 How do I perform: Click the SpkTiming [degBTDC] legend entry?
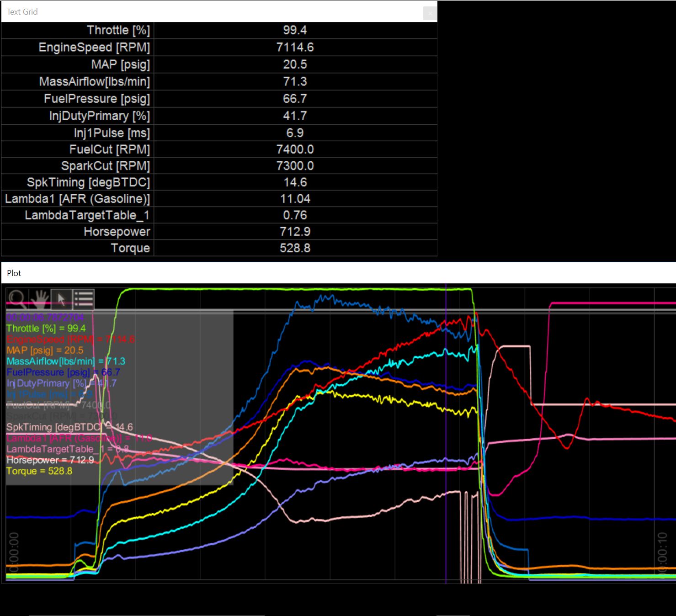pyautogui.click(x=69, y=427)
